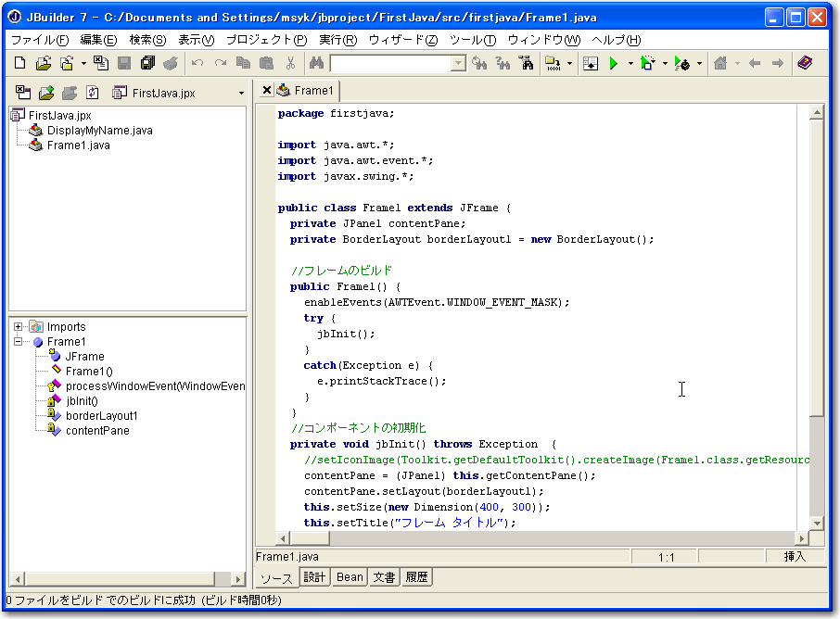Open the search text combo box dropdown

click(x=458, y=64)
